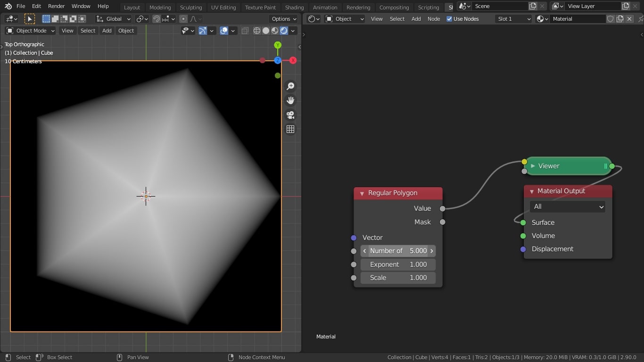
Task: Click the fake user shield icon beside Material
Action: pos(610,19)
